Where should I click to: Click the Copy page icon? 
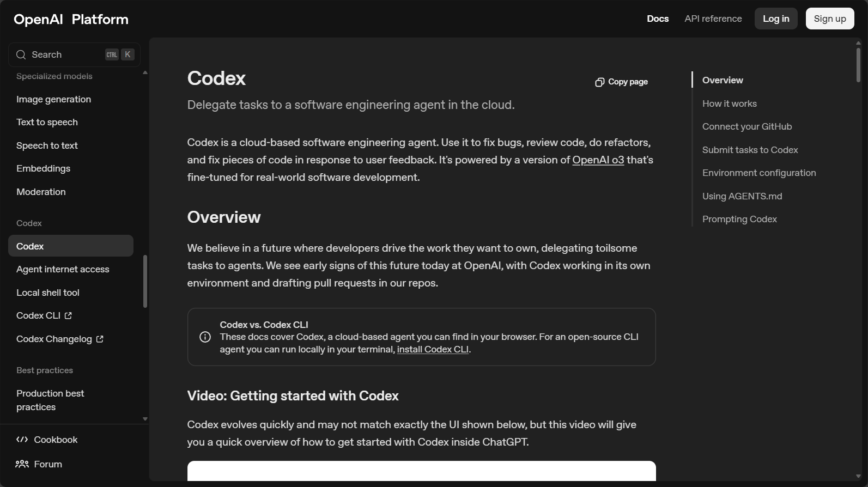click(599, 82)
